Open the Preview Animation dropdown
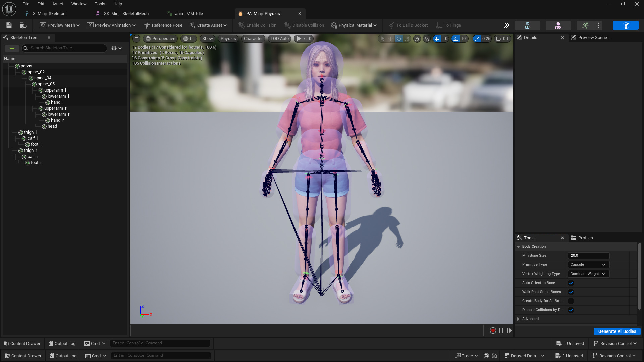This screenshot has height=362, width=644. 111,25
